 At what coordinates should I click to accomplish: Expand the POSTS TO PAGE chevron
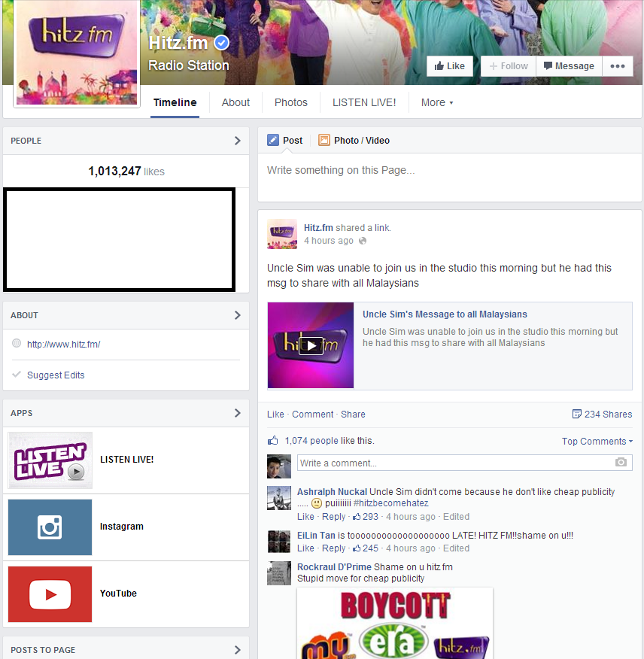tap(238, 650)
